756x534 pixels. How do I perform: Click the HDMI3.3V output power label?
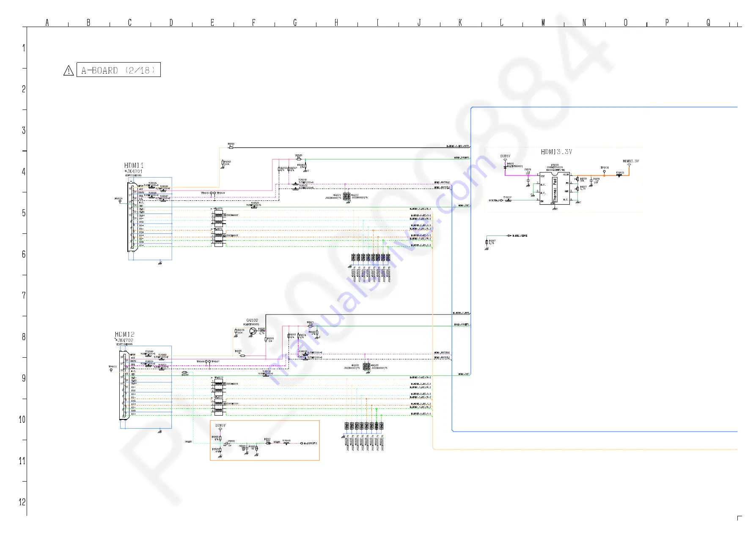coord(631,161)
